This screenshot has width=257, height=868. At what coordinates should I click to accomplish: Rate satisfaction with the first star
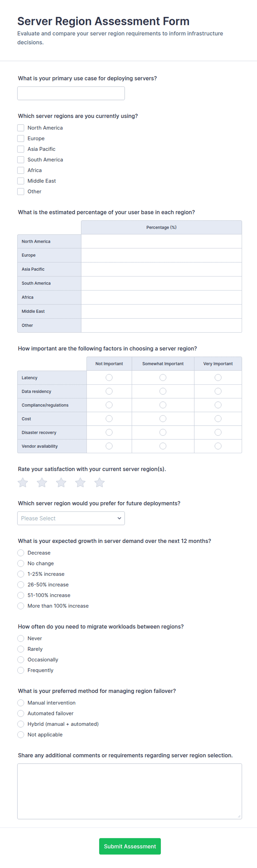coord(23,482)
